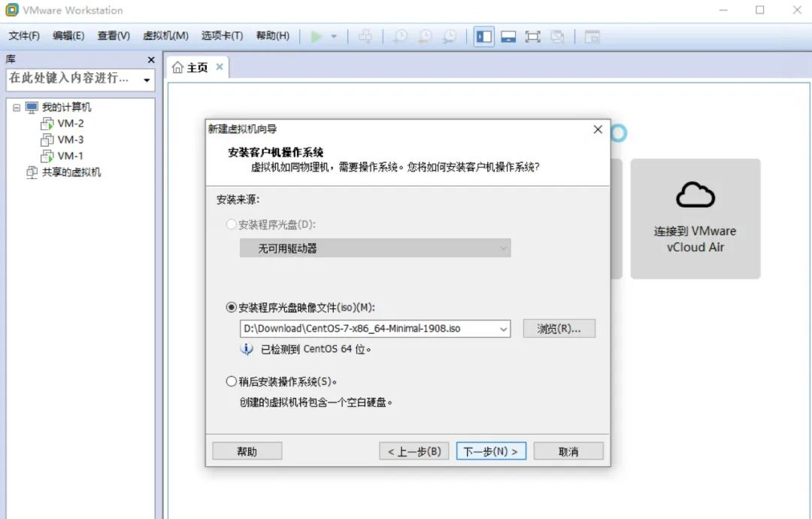Viewport: 812px width, 519px height.
Task: Toggle the show library sidebar icon
Action: coord(484,37)
